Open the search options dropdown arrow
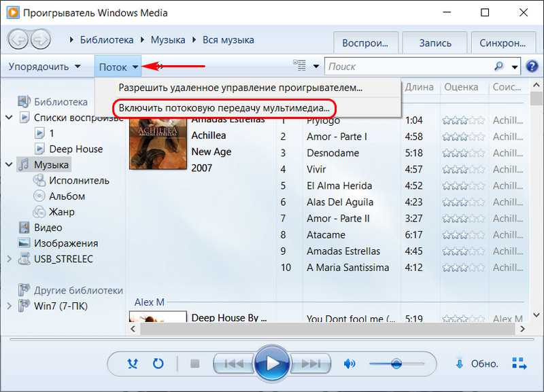Image resolution: width=544 pixels, height=392 pixels. click(x=515, y=66)
